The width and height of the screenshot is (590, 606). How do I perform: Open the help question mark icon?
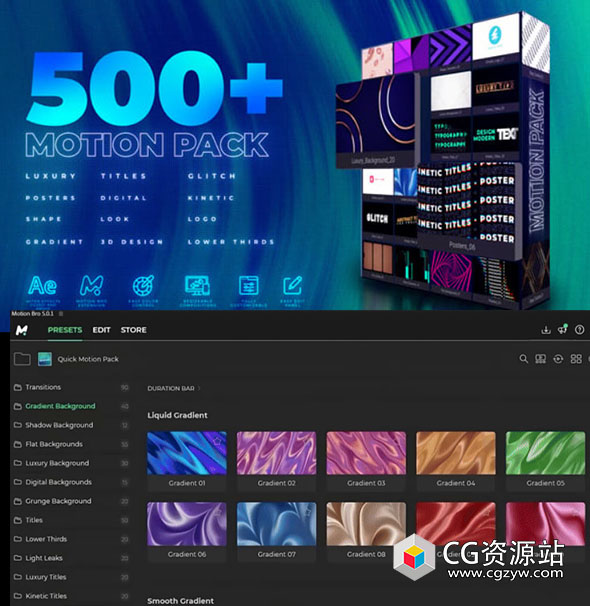pyautogui.click(x=579, y=330)
